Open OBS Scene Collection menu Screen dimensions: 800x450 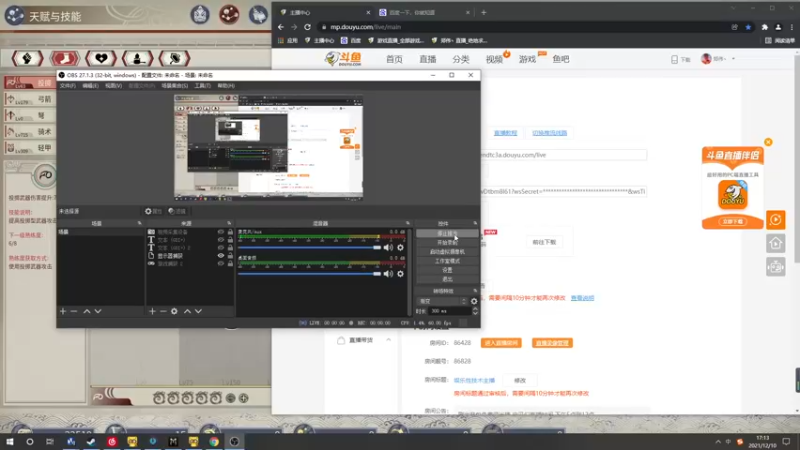pyautogui.click(x=174, y=86)
